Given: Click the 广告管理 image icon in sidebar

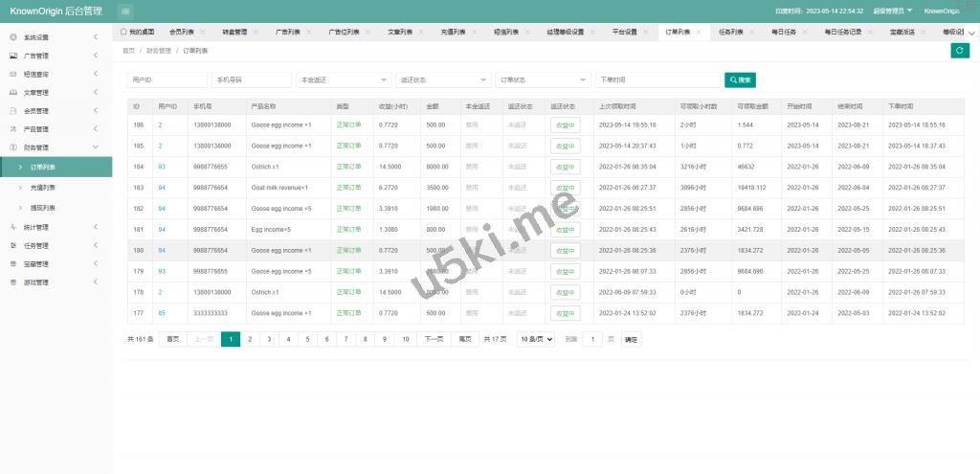Looking at the screenshot, I should [12, 56].
